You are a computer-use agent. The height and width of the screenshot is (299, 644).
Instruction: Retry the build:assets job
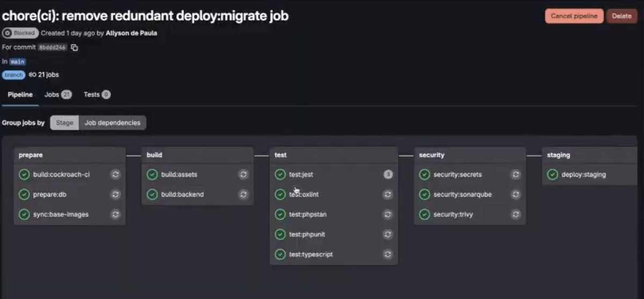(243, 174)
